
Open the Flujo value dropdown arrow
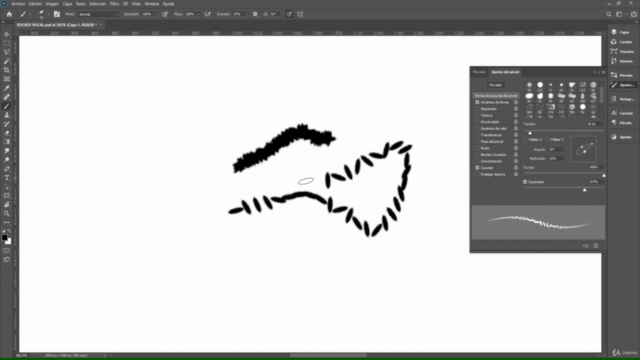point(198,14)
